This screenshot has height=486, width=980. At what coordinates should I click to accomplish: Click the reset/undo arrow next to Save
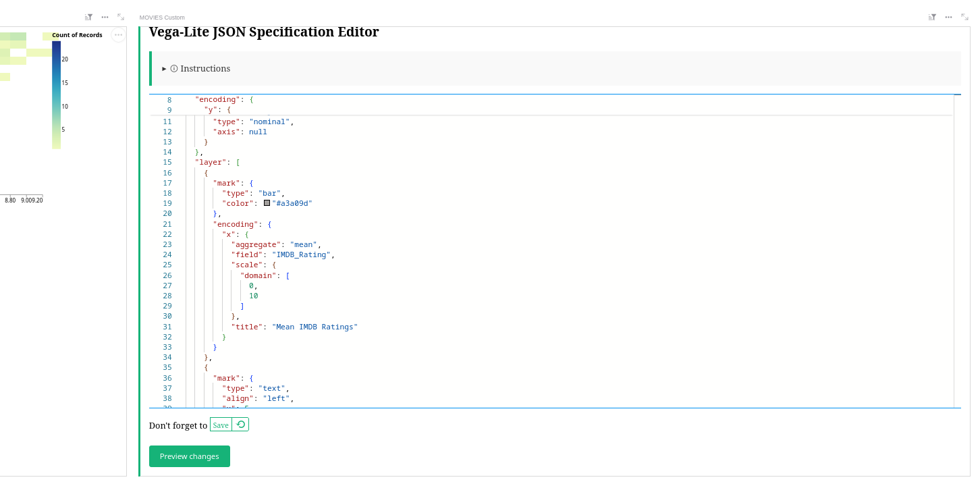[240, 425]
